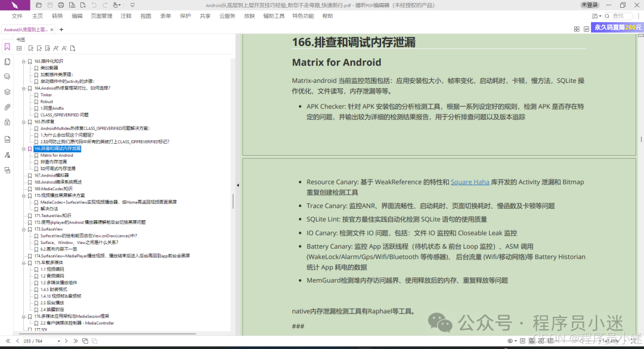Screen dimensions: 644x349
Task: Select the bookmarks panel icon in sidebar
Action: tap(7, 47)
